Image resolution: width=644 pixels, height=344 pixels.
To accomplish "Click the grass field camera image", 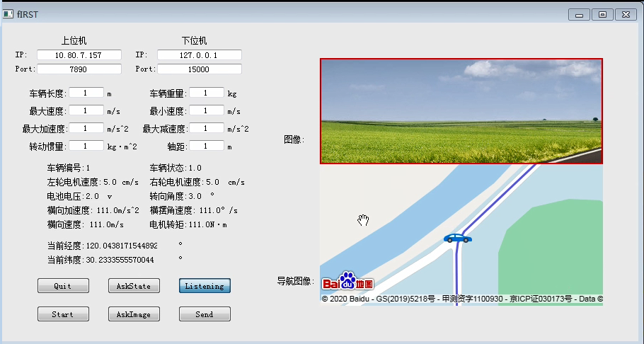I will tap(461, 111).
